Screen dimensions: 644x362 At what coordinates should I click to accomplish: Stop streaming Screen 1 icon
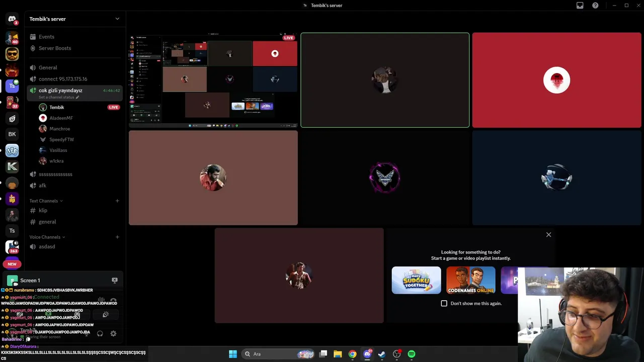pos(115,281)
